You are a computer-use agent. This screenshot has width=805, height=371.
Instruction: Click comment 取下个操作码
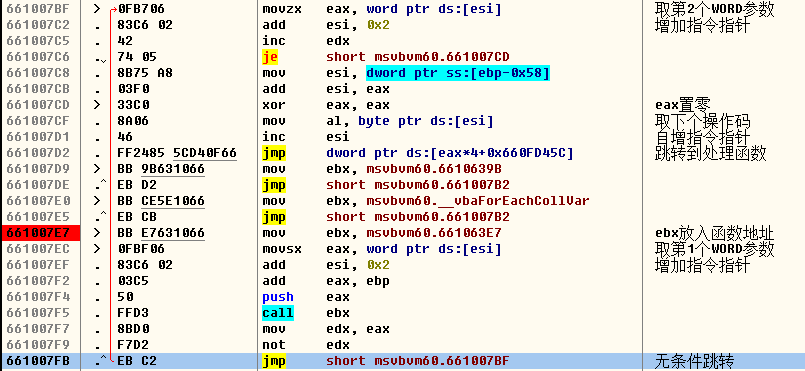[703, 121]
